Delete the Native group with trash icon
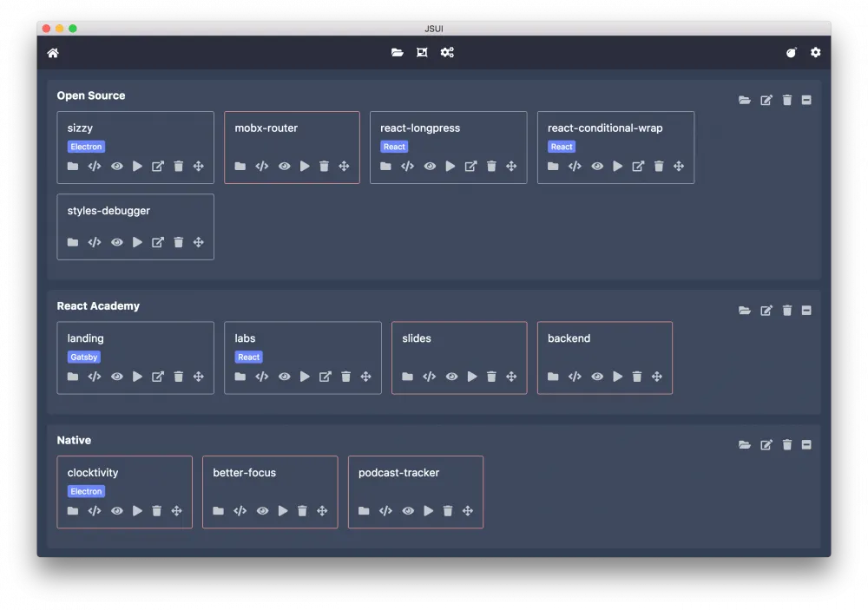868x610 pixels. (787, 445)
